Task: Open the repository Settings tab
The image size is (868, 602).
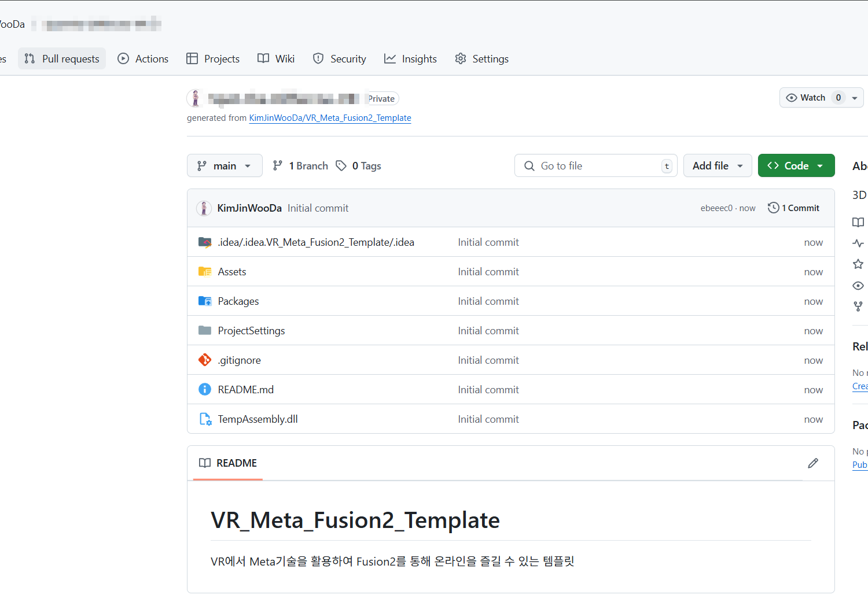Action: tap(481, 58)
